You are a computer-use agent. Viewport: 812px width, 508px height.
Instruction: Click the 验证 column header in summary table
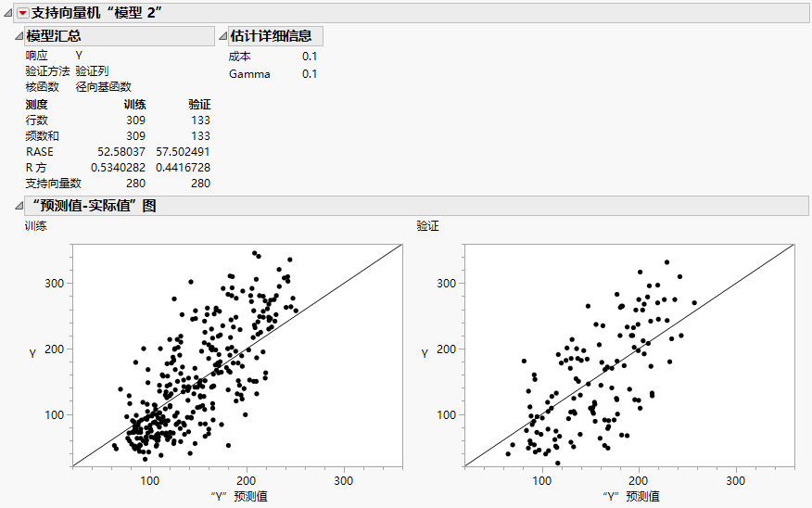(x=199, y=105)
